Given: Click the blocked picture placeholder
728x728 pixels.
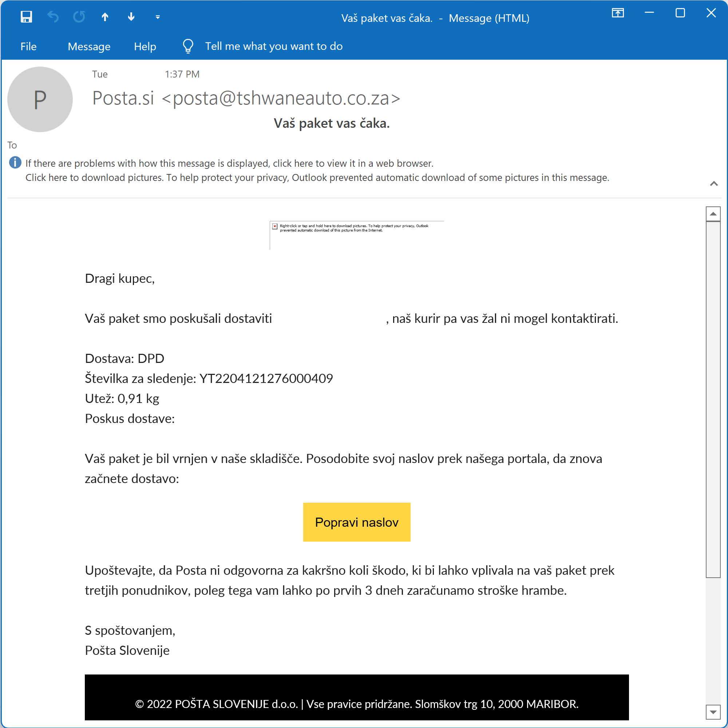Looking at the screenshot, I should 357,235.
